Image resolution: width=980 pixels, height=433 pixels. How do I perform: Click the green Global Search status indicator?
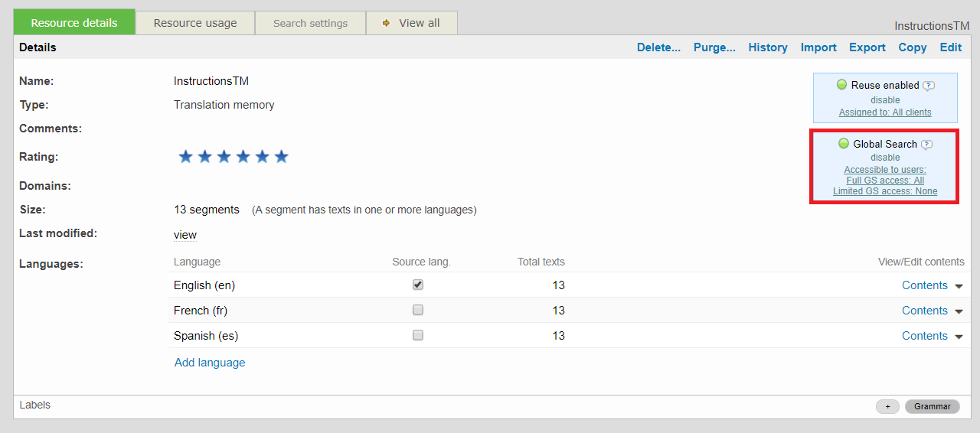pyautogui.click(x=844, y=144)
